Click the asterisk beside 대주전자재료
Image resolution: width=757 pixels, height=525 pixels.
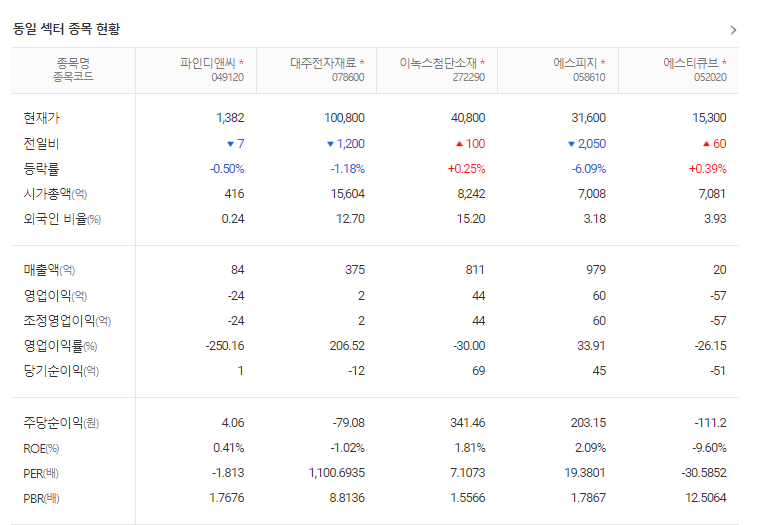pyautogui.click(x=362, y=62)
